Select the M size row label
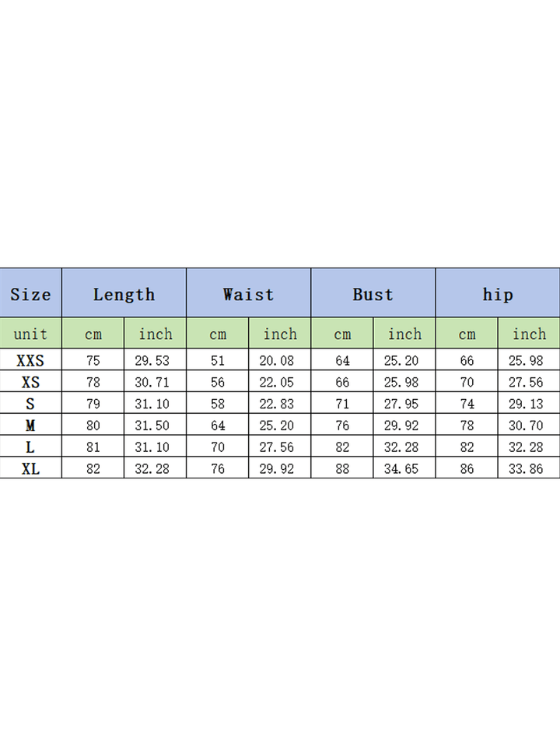Viewport: 560px width, 746px height. [30, 425]
